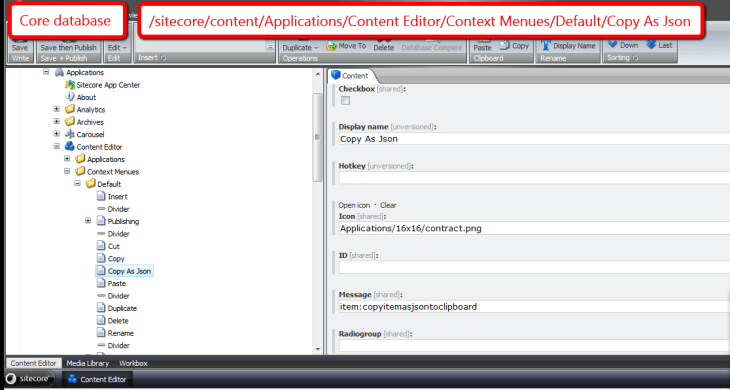Toggle the Checkbox shared field

pos(345,100)
